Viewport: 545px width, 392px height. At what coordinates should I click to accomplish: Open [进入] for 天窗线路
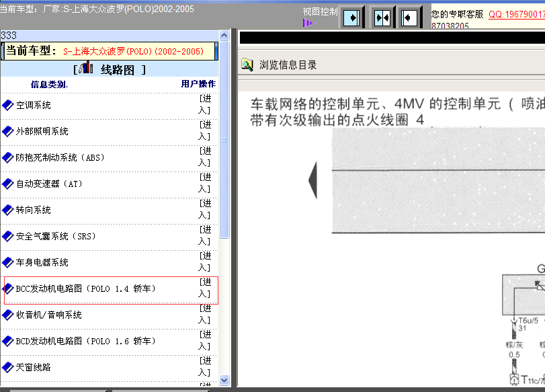[205, 366]
